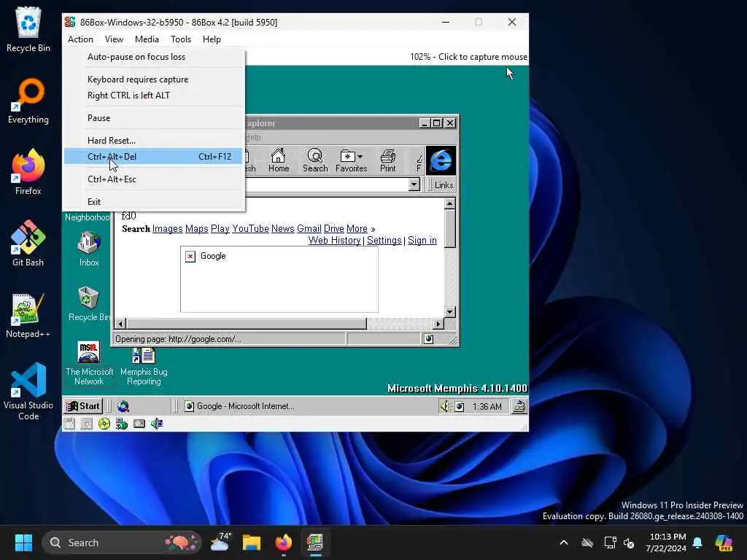Open the Images link on Google page
This screenshot has height=560, width=747.
(167, 228)
